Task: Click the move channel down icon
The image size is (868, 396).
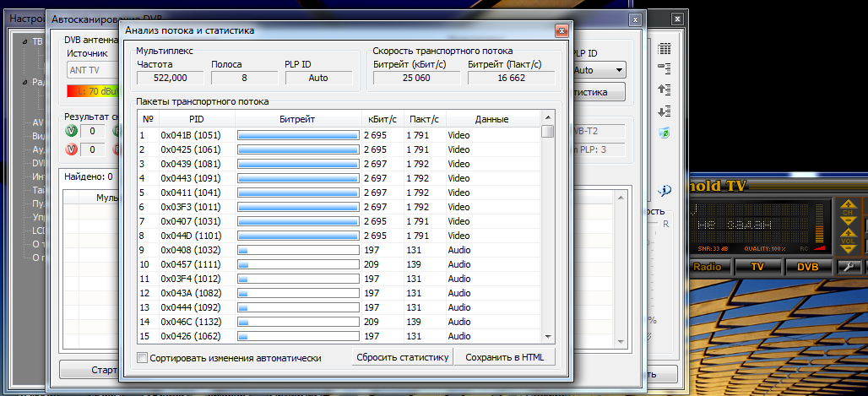Action: [x=664, y=111]
